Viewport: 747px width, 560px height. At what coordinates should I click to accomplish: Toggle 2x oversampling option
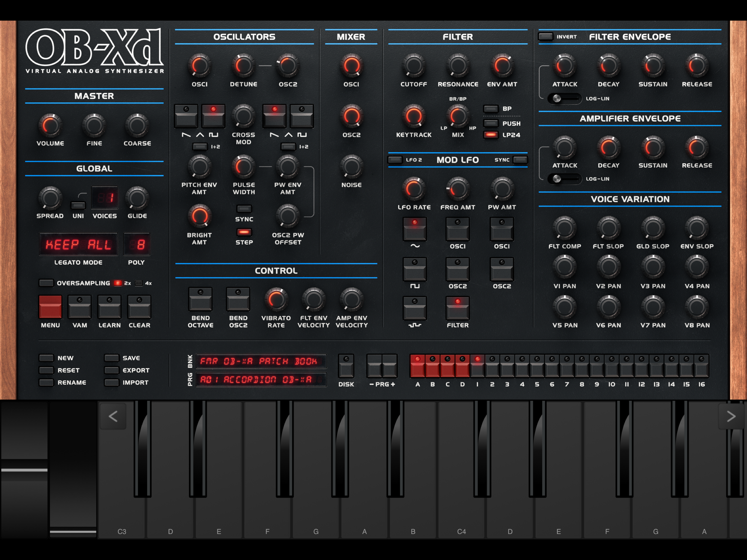pos(118,283)
